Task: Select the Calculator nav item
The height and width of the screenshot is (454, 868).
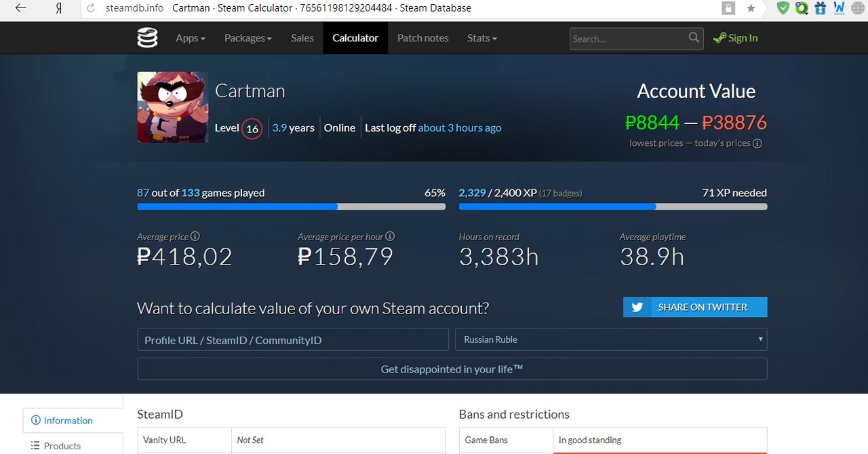Action: pyautogui.click(x=355, y=38)
